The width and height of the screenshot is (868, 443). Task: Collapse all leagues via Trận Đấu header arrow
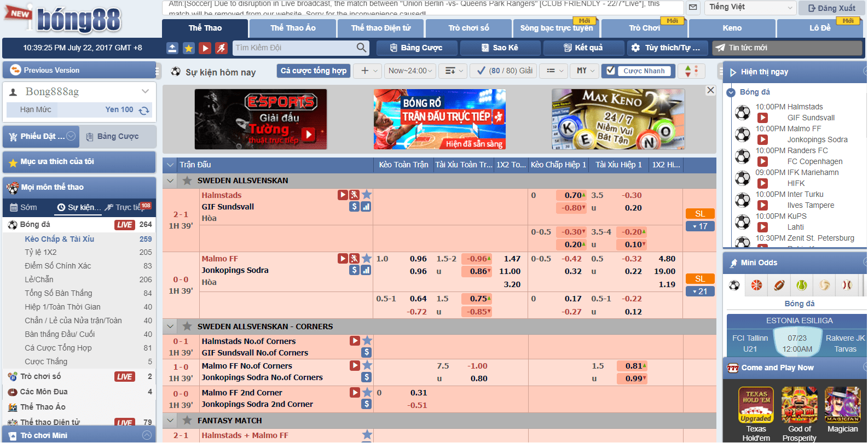170,165
